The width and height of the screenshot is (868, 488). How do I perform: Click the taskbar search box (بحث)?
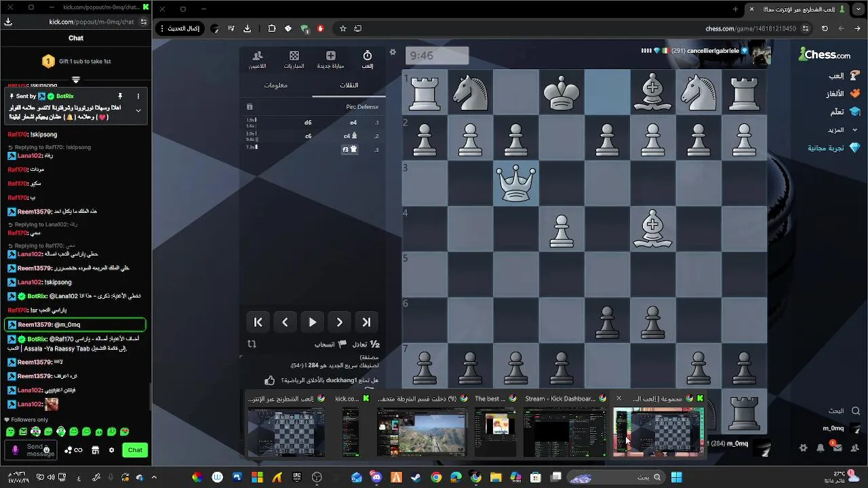[x=616, y=477]
